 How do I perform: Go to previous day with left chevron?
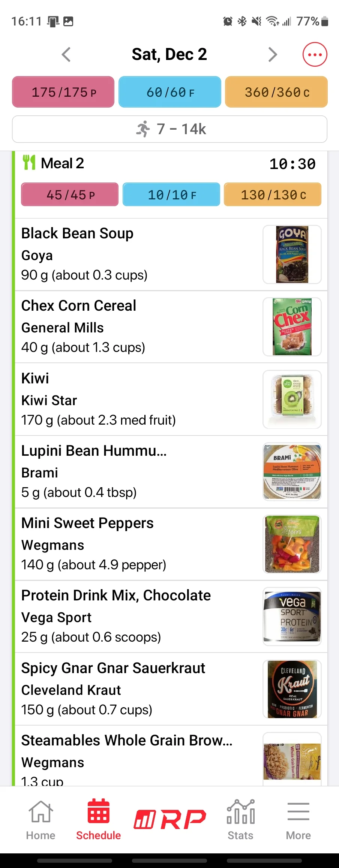tap(66, 54)
